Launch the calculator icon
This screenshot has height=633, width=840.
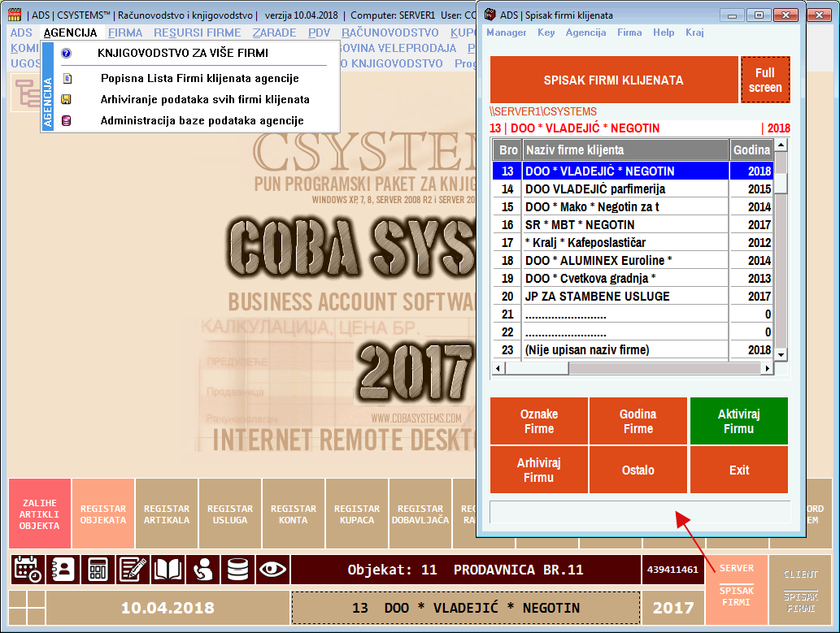tap(98, 570)
